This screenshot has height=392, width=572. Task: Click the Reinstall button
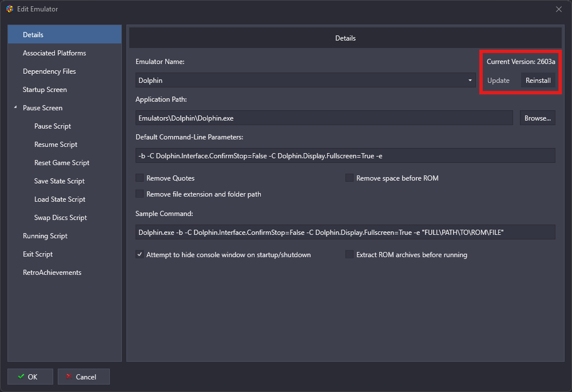(x=538, y=81)
